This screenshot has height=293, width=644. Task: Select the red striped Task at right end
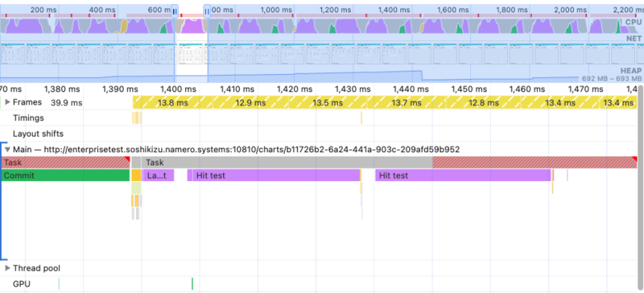pyautogui.click(x=535, y=163)
